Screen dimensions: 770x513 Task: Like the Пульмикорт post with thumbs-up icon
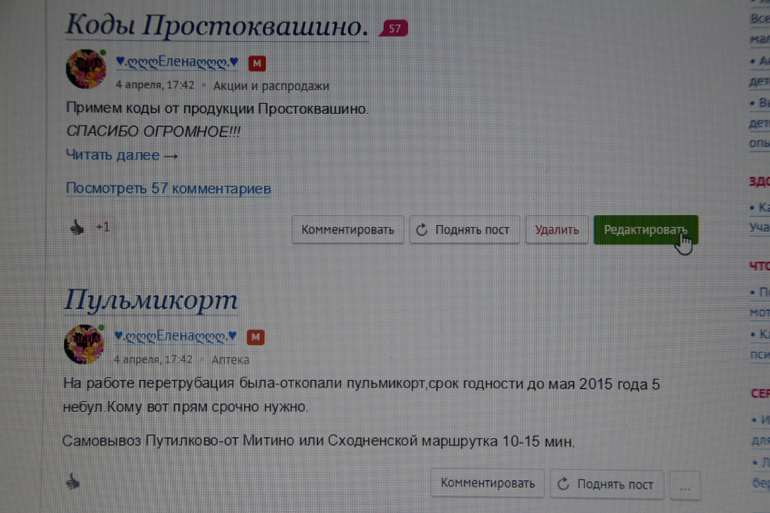pyautogui.click(x=73, y=482)
